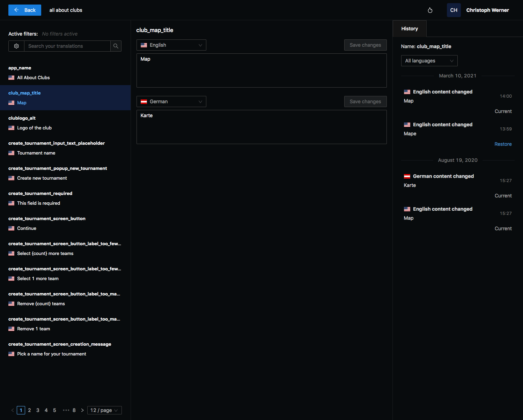The height and width of the screenshot is (420, 523).
Task: Jump to pagination page 8
Action: (x=74, y=410)
